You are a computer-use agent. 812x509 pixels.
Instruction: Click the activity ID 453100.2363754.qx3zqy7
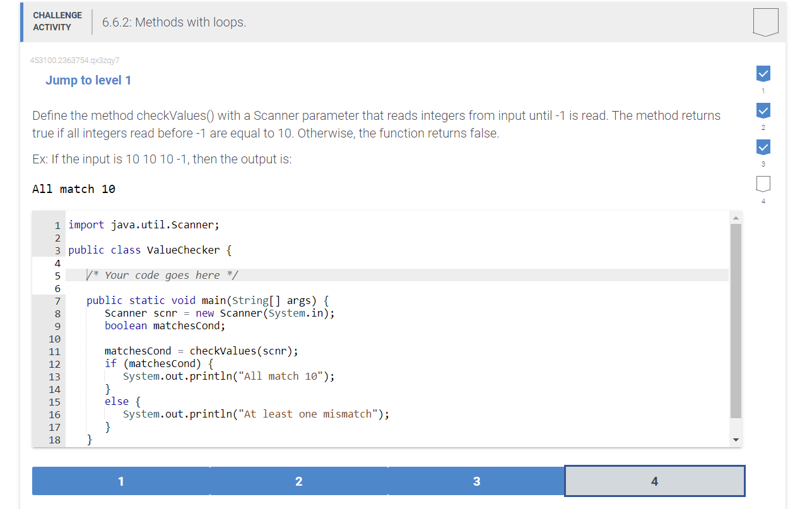coord(75,60)
